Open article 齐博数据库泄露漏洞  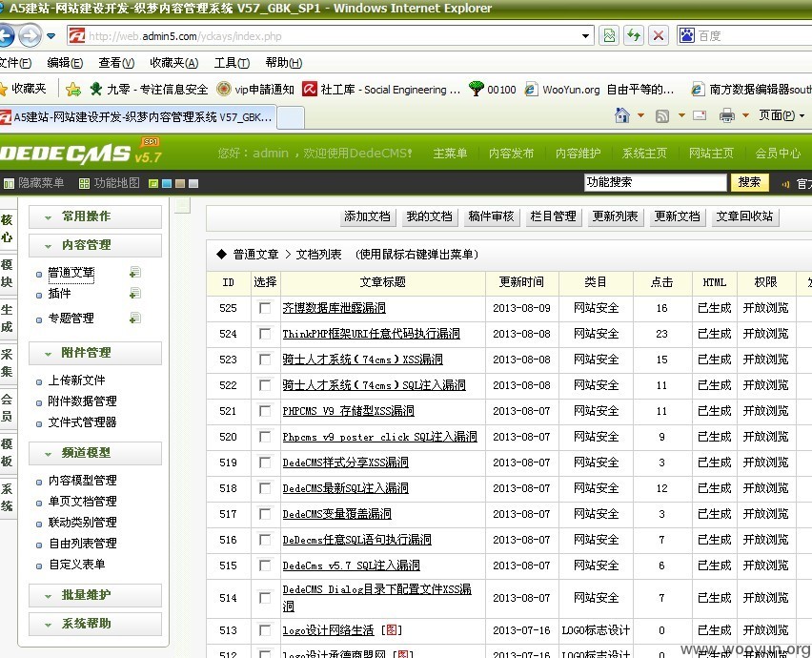334,308
